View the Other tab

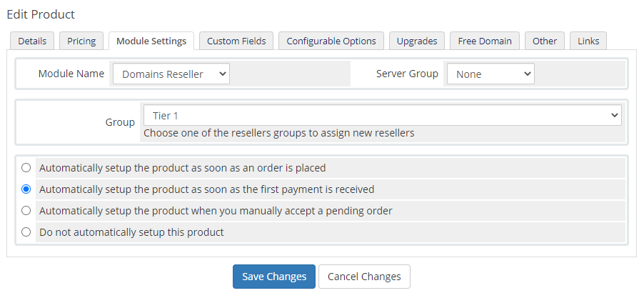[545, 41]
